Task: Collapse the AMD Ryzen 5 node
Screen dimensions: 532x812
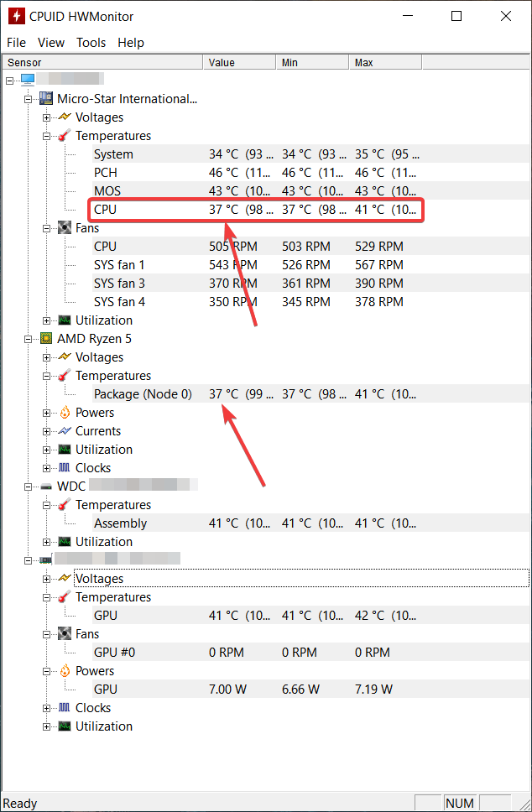Action: click(28, 339)
